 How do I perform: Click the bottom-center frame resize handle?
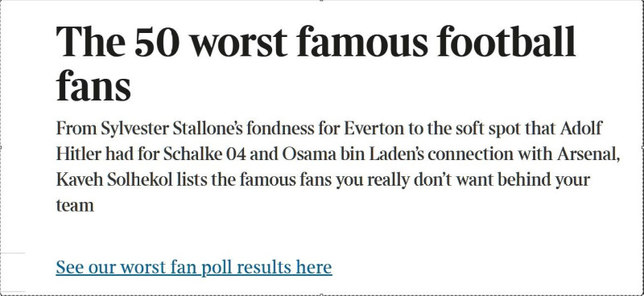point(321,294)
